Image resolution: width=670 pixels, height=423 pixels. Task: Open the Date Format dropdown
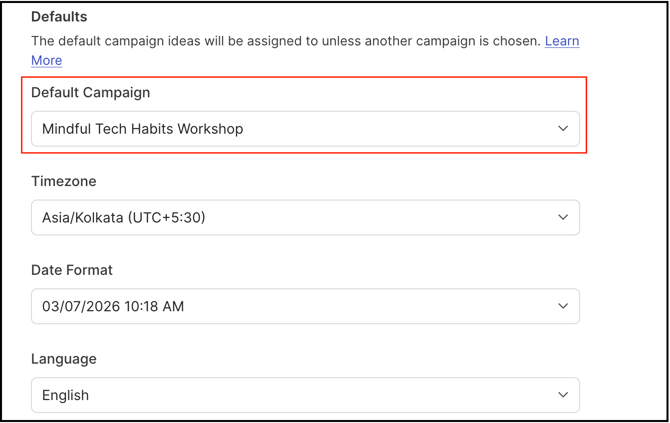tap(305, 307)
